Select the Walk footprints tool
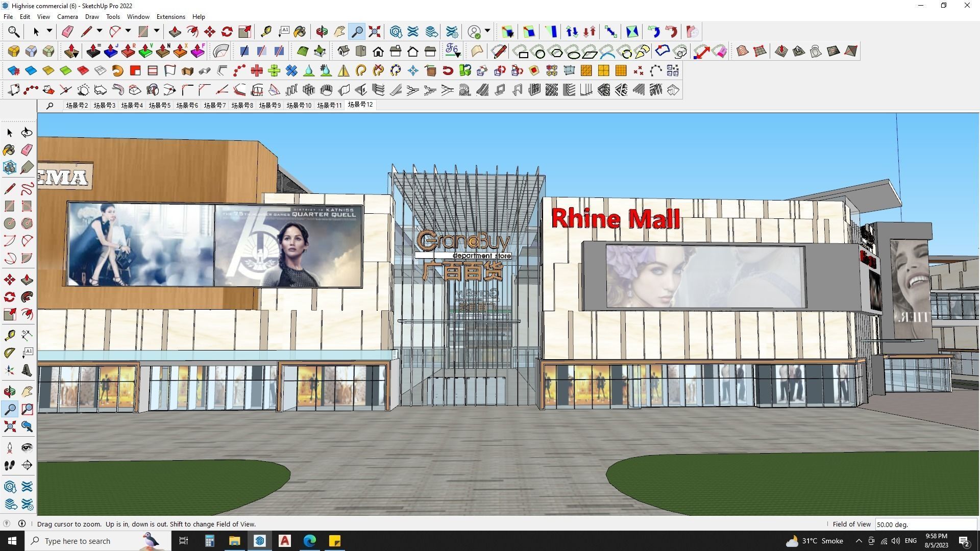Image resolution: width=980 pixels, height=551 pixels. [x=9, y=465]
